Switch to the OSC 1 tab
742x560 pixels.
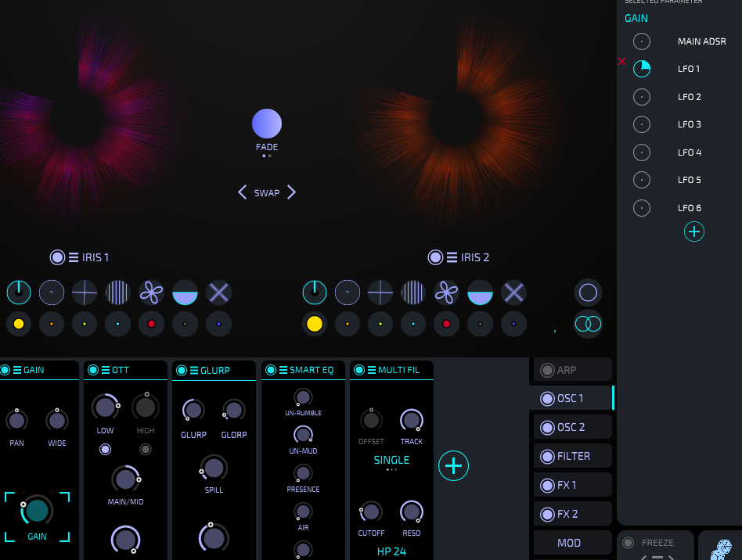[x=573, y=398]
